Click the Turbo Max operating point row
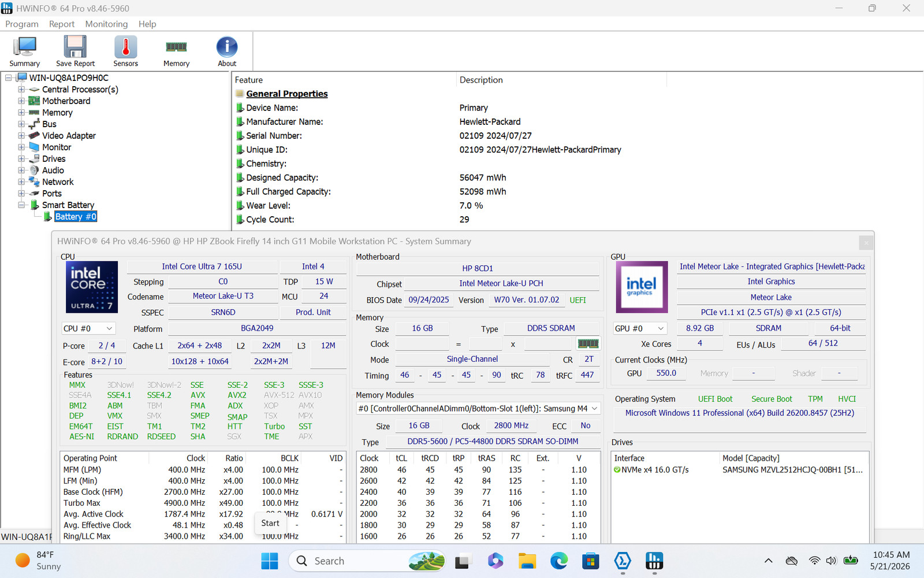 pos(203,503)
